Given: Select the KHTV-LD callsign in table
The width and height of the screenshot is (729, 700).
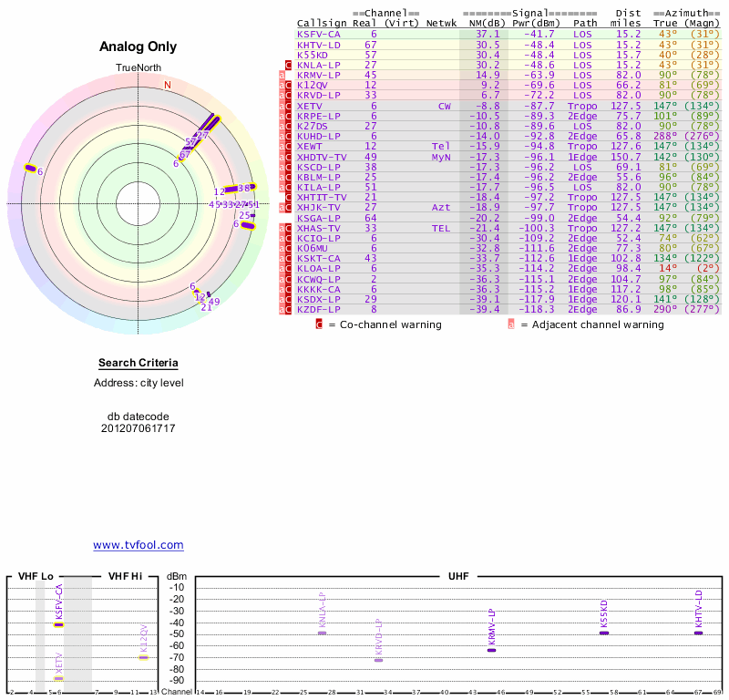Looking at the screenshot, I should (x=318, y=45).
